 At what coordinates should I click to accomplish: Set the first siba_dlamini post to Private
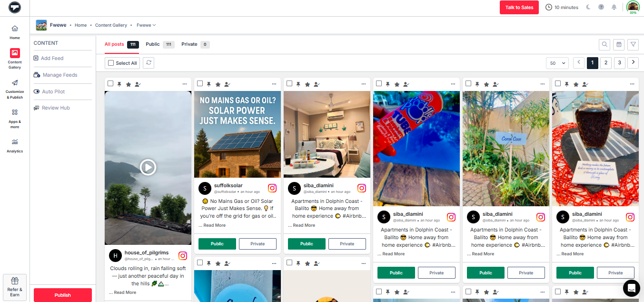[x=347, y=243]
